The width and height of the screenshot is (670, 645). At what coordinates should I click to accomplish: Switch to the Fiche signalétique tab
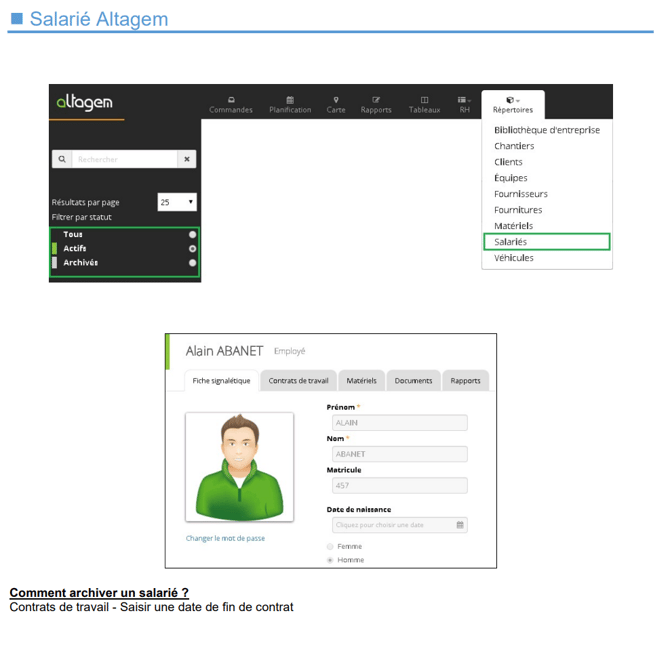click(x=221, y=380)
